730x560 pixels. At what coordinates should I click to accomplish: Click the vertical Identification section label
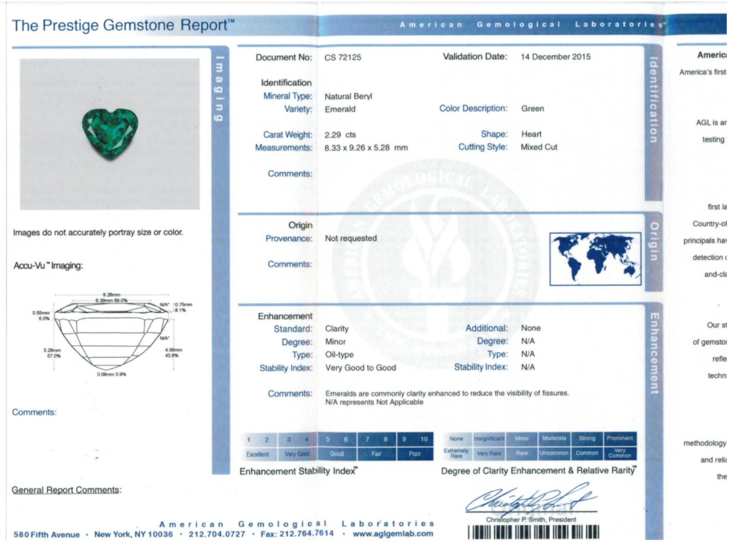tap(653, 100)
